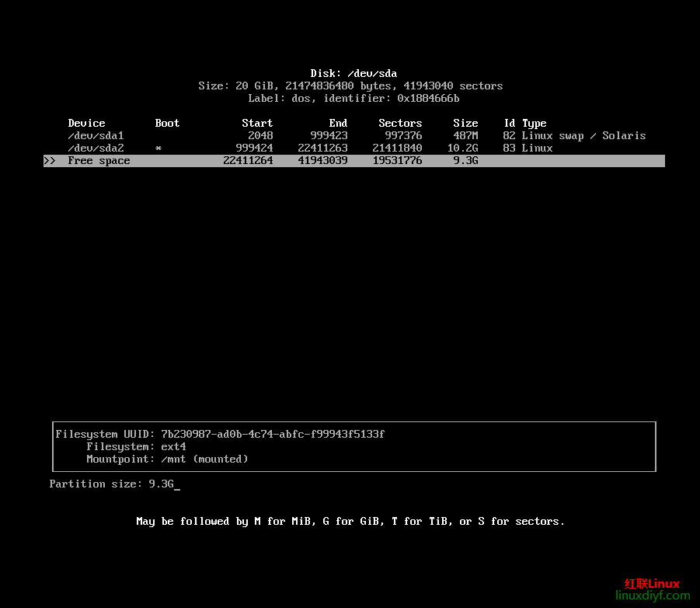This screenshot has width=700, height=608.
Task: Click the Mountpoint /mnt (mounted) line
Action: tap(167, 459)
